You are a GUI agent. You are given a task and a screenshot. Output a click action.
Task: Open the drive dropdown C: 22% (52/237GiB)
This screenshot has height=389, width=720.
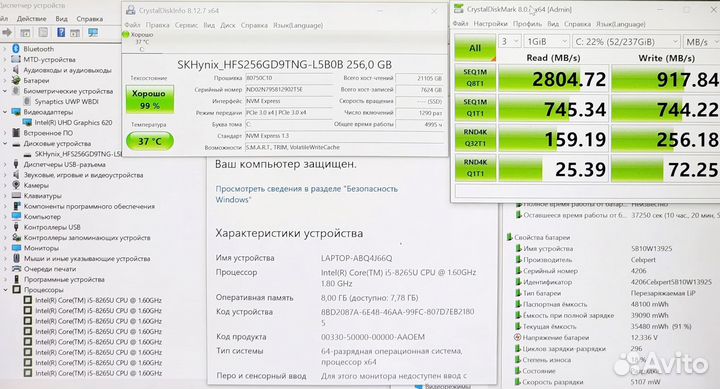coord(626,42)
